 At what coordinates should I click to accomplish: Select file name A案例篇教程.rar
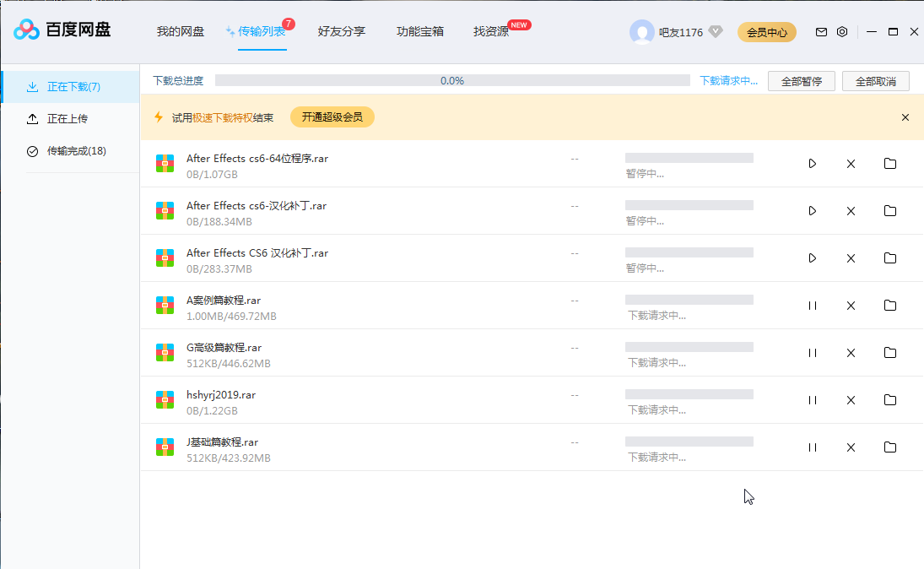pyautogui.click(x=224, y=301)
